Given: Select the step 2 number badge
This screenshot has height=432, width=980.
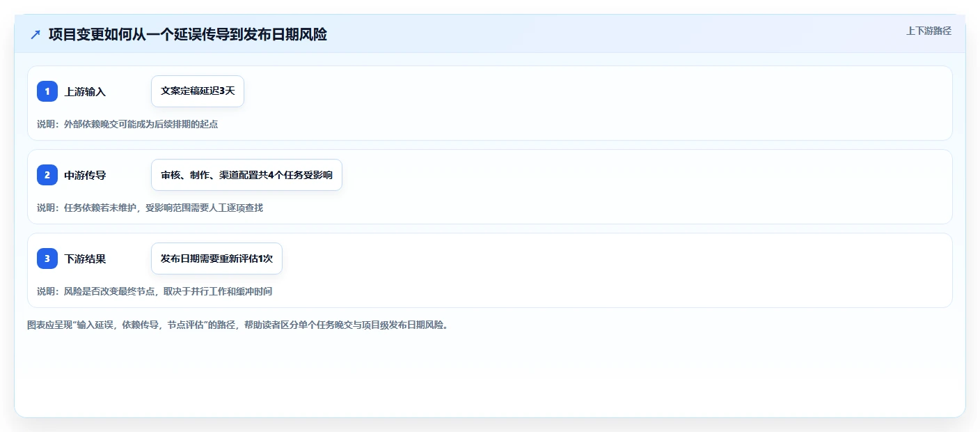Looking at the screenshot, I should (47, 175).
